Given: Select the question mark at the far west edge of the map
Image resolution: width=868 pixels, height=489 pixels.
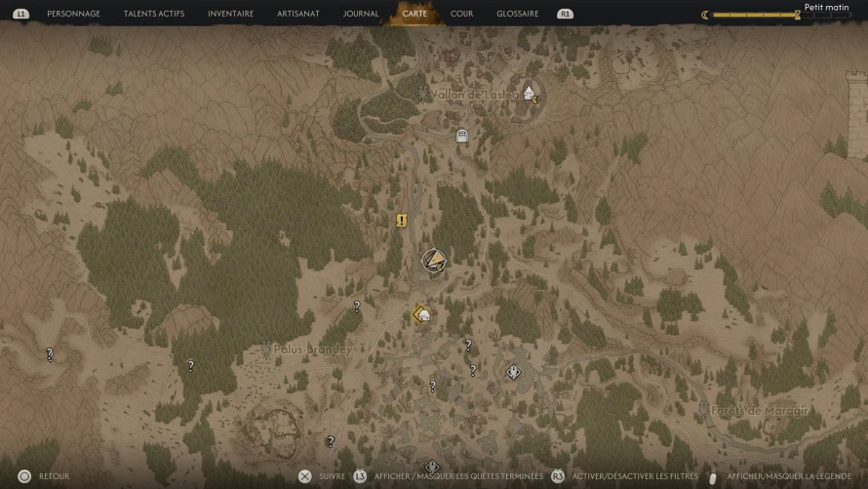Looking at the screenshot, I should (50, 354).
